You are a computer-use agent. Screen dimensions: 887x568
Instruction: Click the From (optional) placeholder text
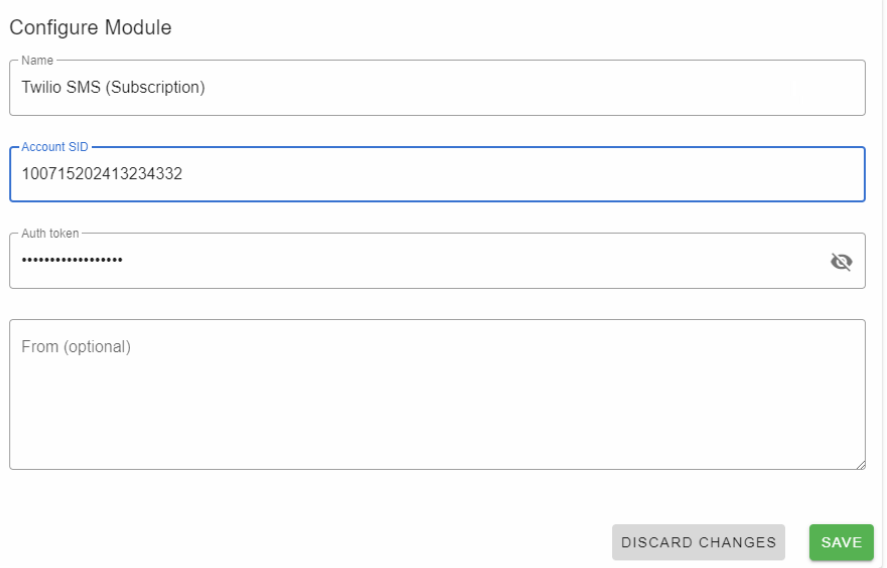(x=76, y=346)
